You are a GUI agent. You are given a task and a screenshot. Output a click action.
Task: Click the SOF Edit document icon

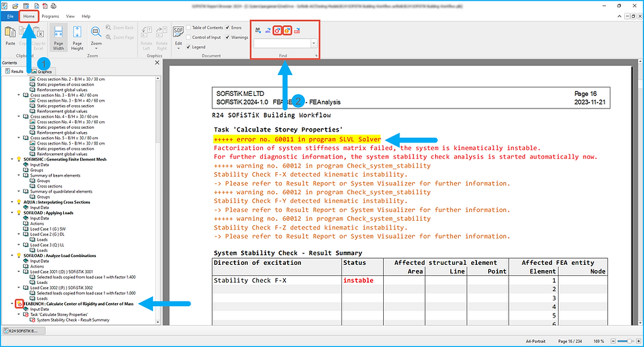click(x=178, y=32)
